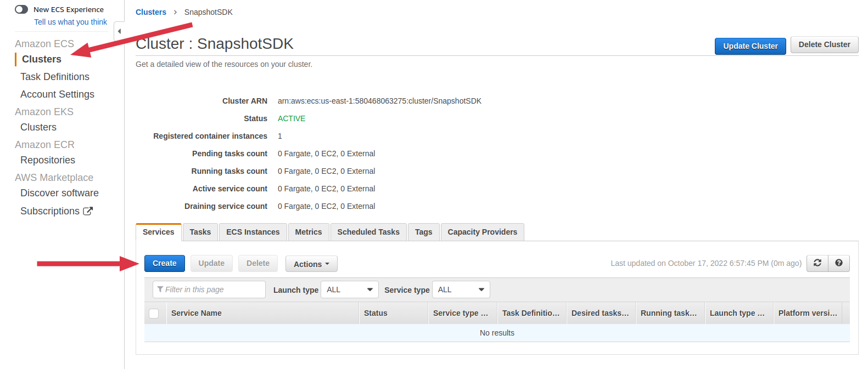Viewport: 868px width, 369px height.
Task: Go to Task Definitions in sidebar
Action: [x=55, y=77]
